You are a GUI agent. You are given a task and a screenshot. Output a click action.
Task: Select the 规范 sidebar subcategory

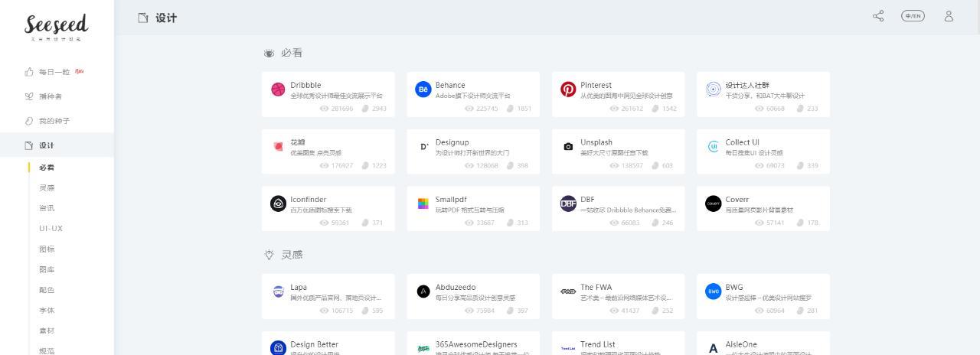tap(47, 350)
